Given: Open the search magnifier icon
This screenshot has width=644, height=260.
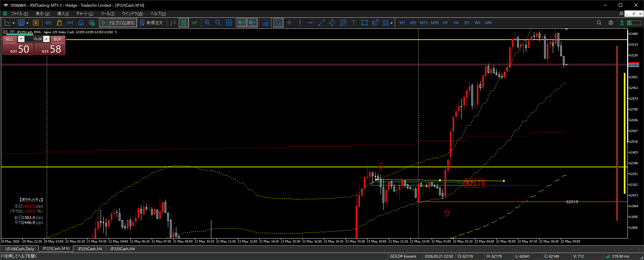Looking at the screenshot, I should click(599, 23).
